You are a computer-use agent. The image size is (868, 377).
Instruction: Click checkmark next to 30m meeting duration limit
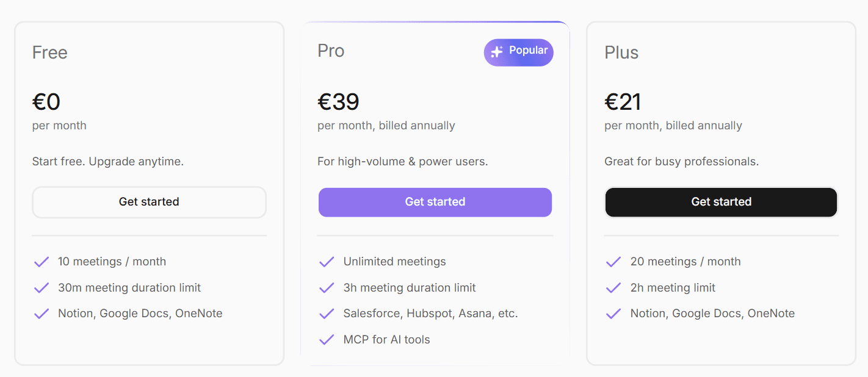[x=42, y=288]
